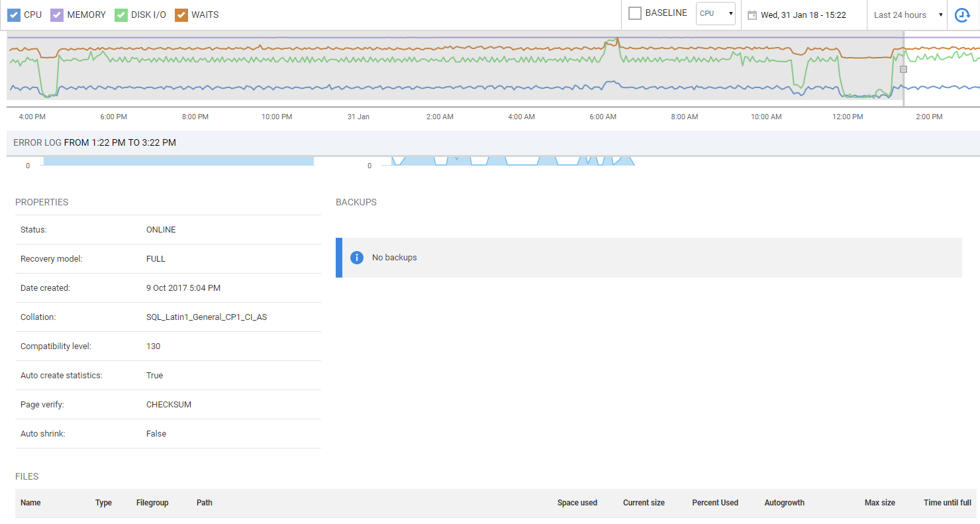Click the FILES section heading
Screen dimensions: 980x524
pos(27,477)
